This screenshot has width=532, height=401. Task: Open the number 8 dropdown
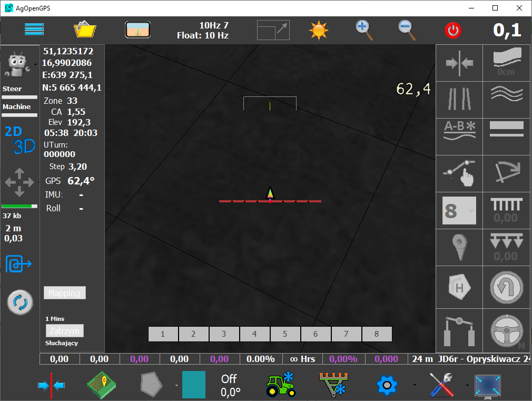(459, 211)
